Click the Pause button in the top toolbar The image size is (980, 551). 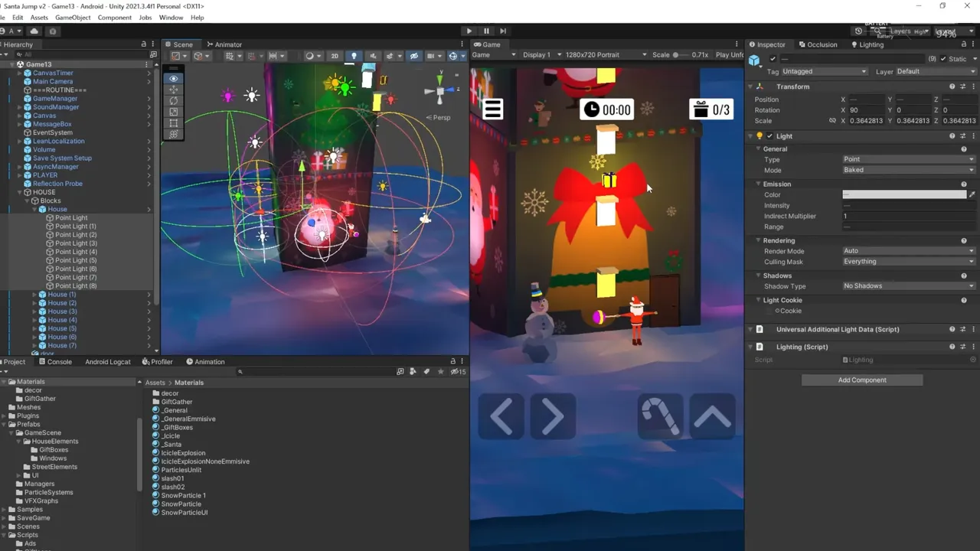coord(486,31)
